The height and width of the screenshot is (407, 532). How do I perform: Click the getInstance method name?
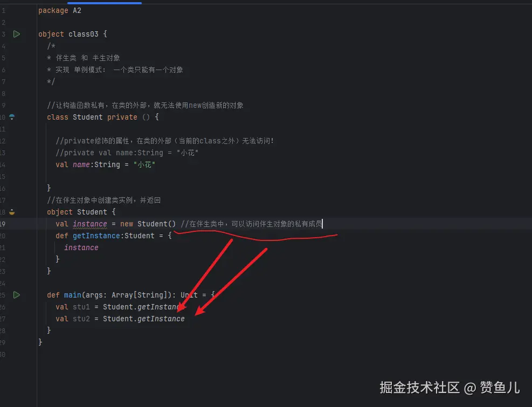[96, 236]
